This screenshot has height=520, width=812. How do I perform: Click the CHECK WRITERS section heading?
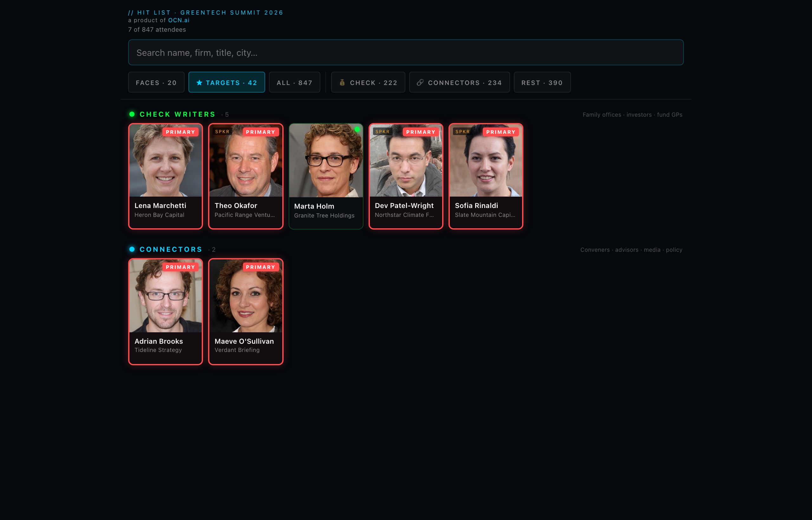click(177, 114)
